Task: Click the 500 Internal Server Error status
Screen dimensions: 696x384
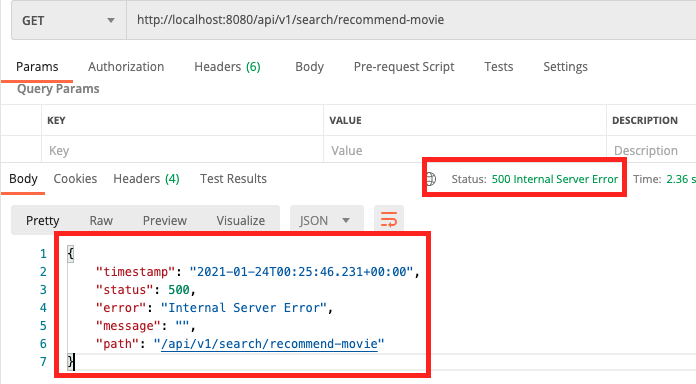Action: pyautogui.click(x=555, y=179)
